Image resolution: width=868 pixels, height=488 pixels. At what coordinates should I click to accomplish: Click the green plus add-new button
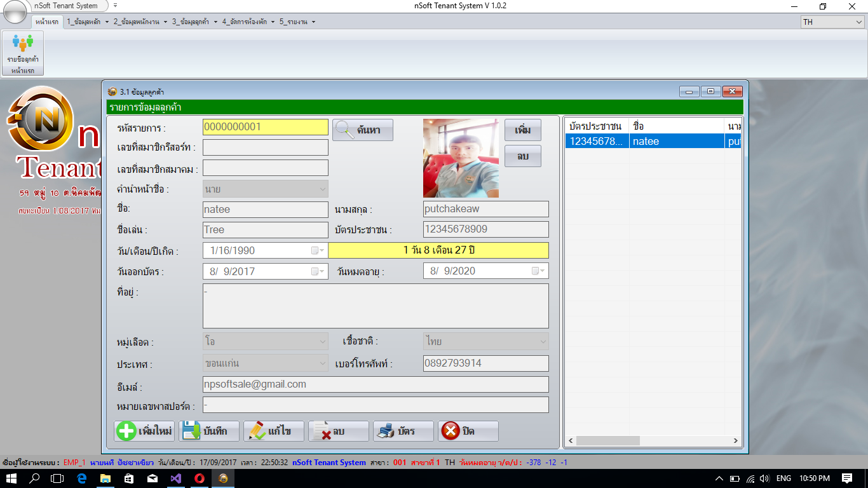pyautogui.click(x=144, y=431)
